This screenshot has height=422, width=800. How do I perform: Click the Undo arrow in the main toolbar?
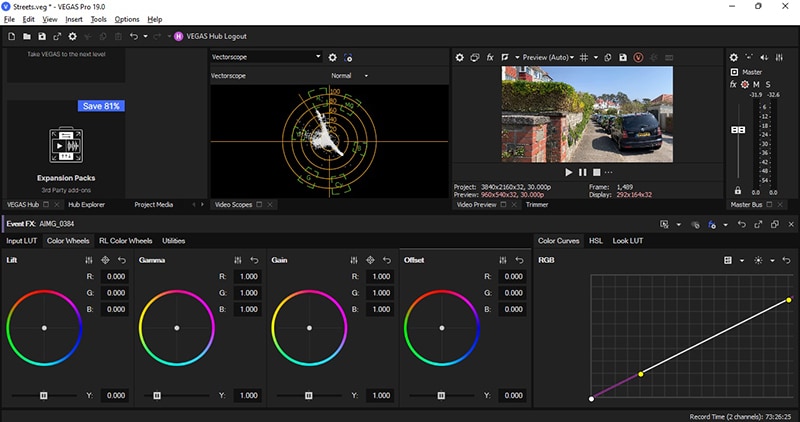(134, 37)
